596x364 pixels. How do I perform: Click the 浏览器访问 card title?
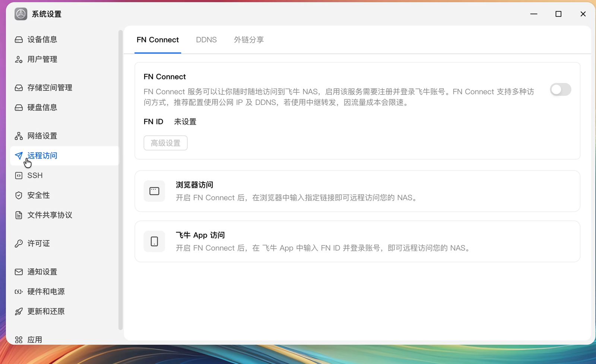(x=194, y=185)
